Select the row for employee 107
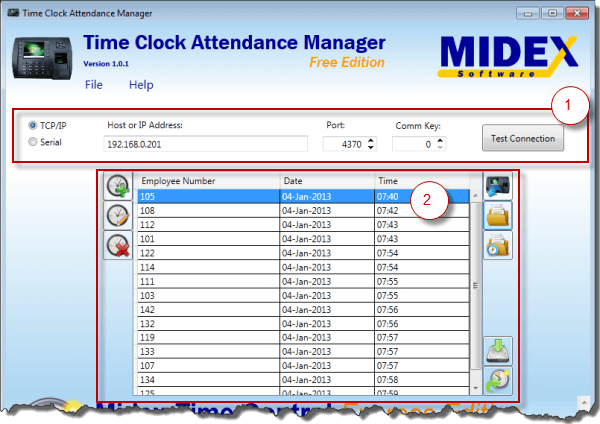The height and width of the screenshot is (424, 600). tap(303, 365)
